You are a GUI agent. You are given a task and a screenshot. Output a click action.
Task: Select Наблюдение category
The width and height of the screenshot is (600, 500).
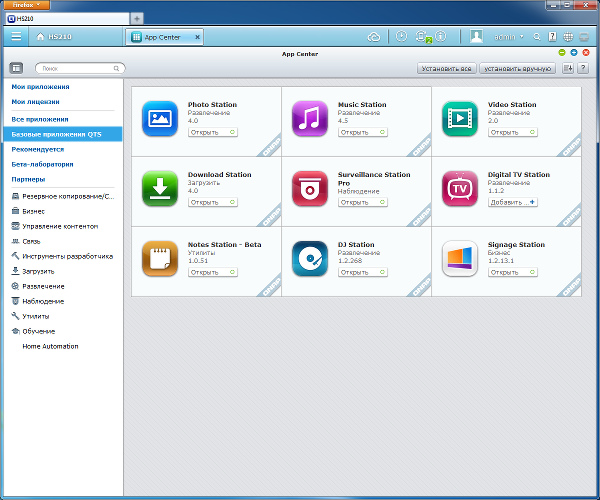(x=38, y=301)
